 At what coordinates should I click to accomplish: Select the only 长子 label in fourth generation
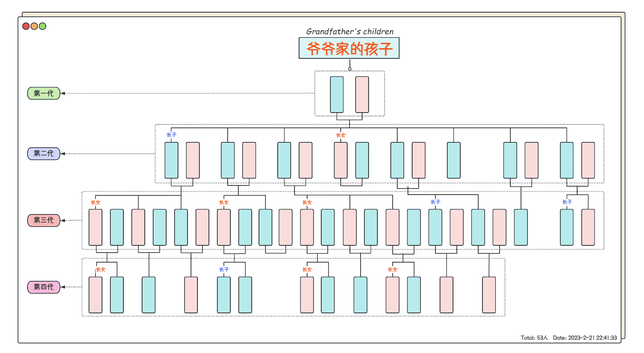pyautogui.click(x=224, y=270)
